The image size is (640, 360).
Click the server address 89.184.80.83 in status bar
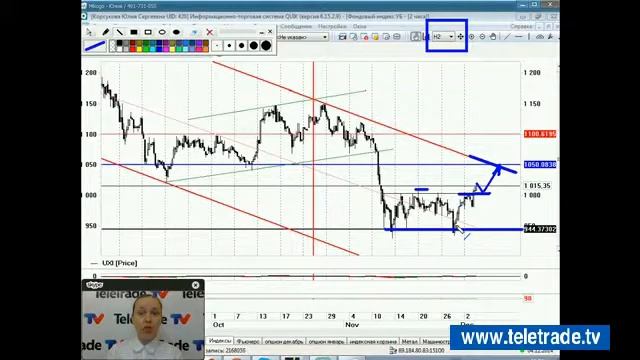pos(420,350)
